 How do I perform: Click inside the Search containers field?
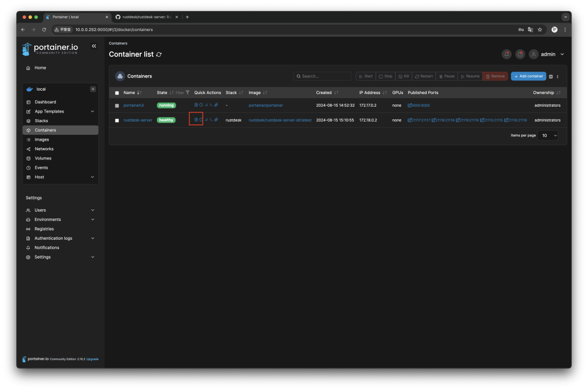tap(322, 76)
